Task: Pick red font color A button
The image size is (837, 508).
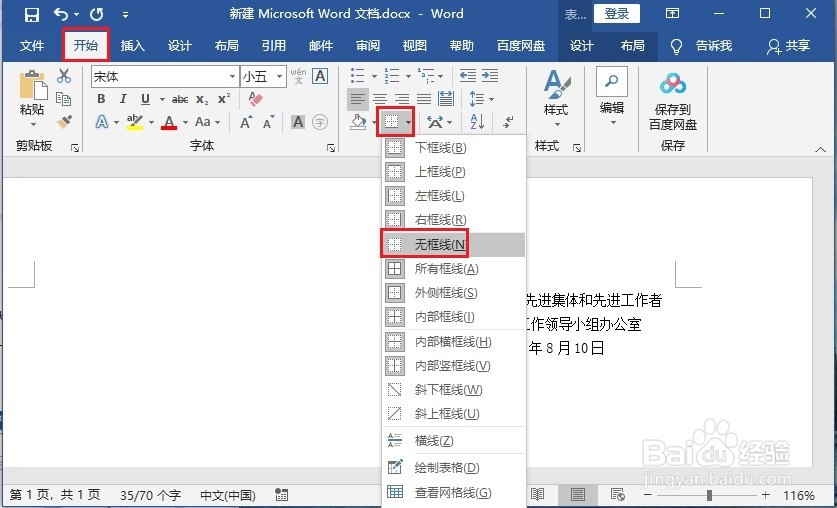Action: 169,123
